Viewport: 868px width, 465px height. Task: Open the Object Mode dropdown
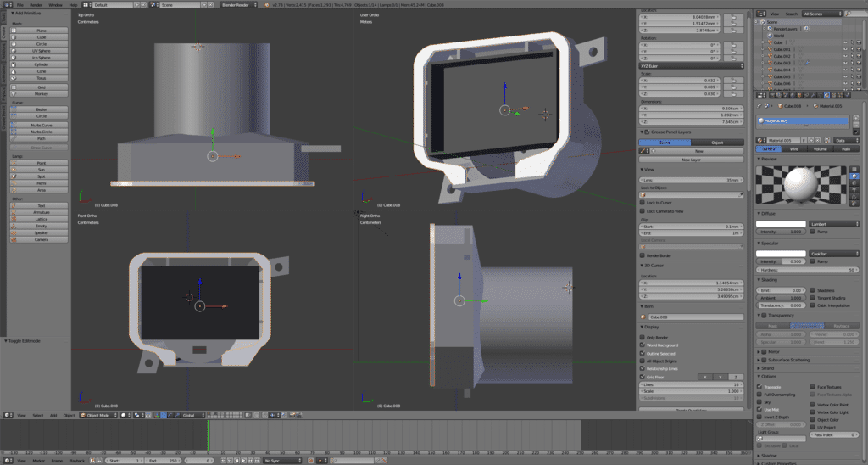pyautogui.click(x=97, y=416)
